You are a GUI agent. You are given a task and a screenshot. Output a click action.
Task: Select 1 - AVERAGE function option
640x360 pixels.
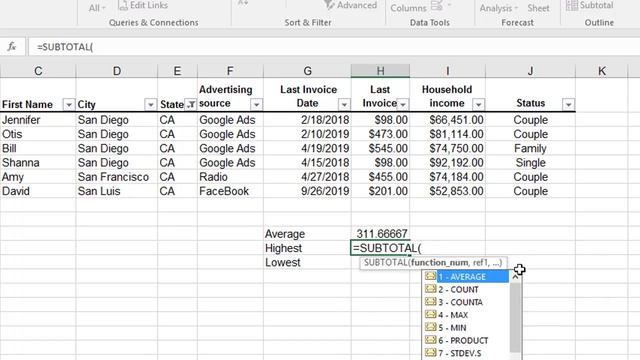click(466, 277)
